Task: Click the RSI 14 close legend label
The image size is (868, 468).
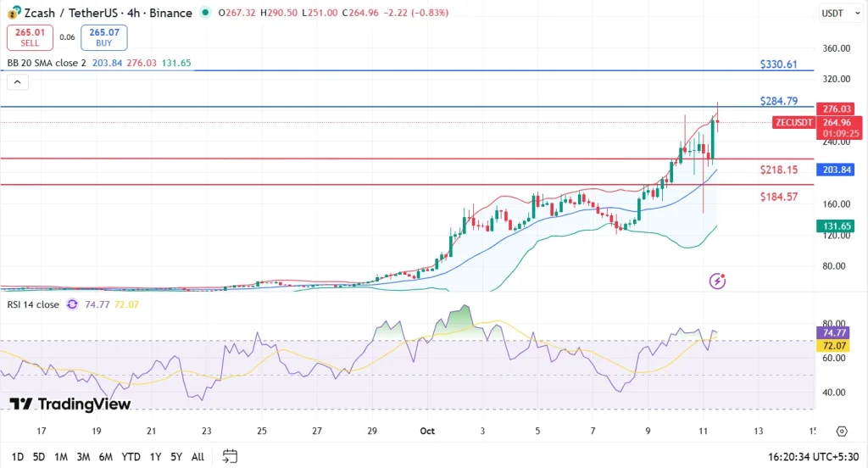Action: [x=34, y=304]
